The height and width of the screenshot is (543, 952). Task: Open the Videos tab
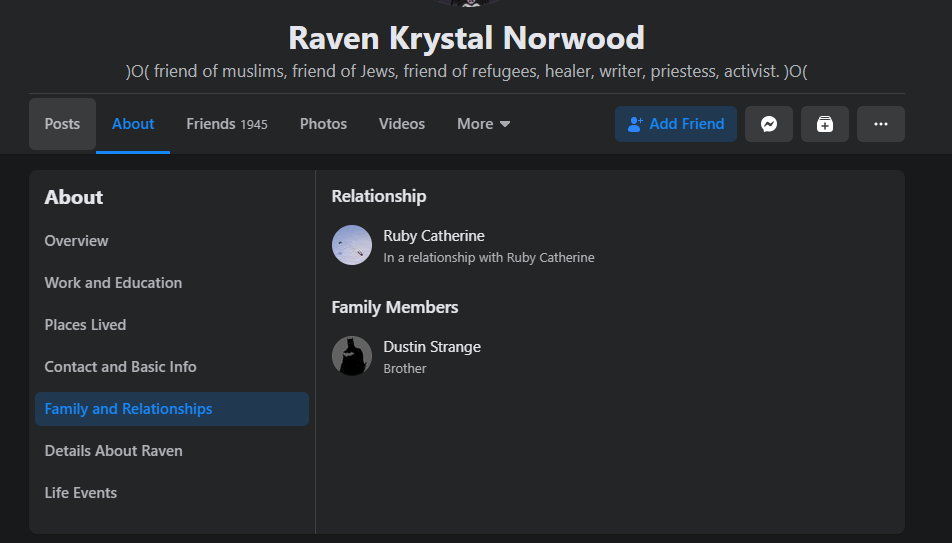point(401,124)
